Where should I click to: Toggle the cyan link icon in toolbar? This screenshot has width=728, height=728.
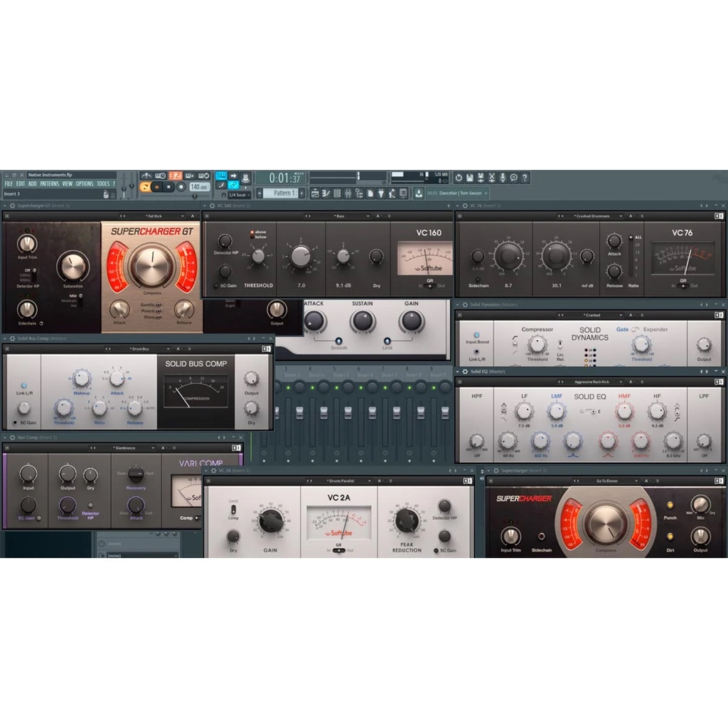click(233, 185)
